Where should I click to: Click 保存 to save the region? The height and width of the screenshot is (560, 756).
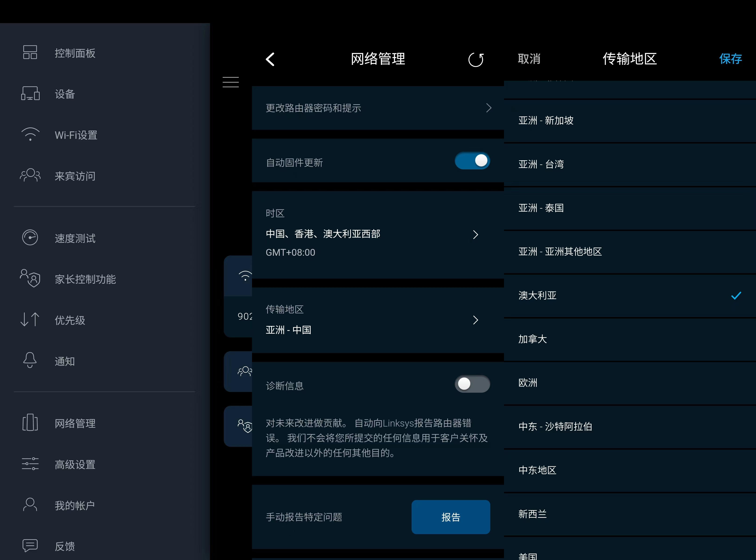tap(730, 59)
